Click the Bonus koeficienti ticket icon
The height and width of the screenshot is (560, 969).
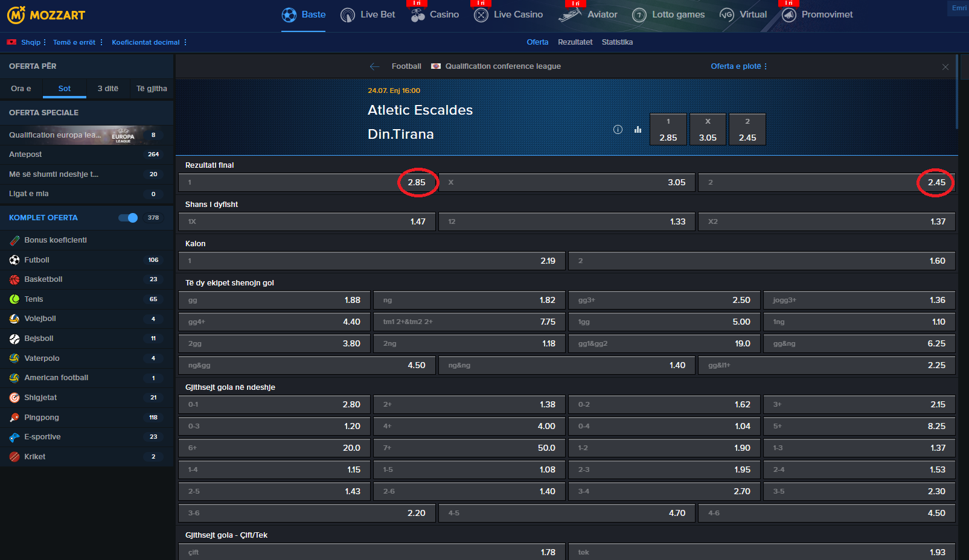point(14,240)
